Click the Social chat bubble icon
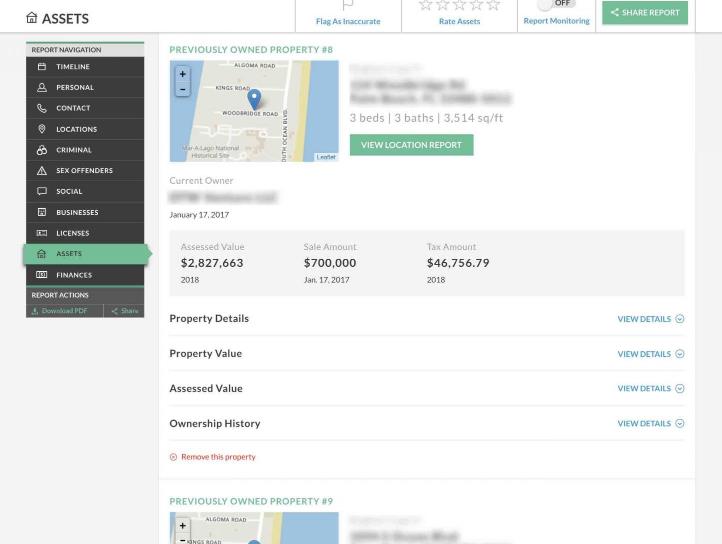 click(x=42, y=191)
